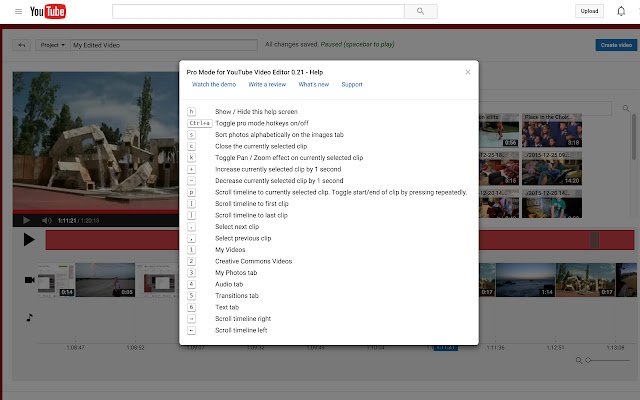Click the 'h' hotkey key icon
Viewport: 640px width, 400px height.
click(x=191, y=111)
